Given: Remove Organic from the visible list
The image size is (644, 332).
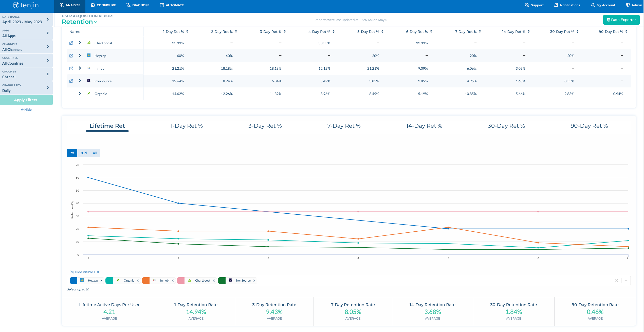Looking at the screenshot, I should [138, 281].
